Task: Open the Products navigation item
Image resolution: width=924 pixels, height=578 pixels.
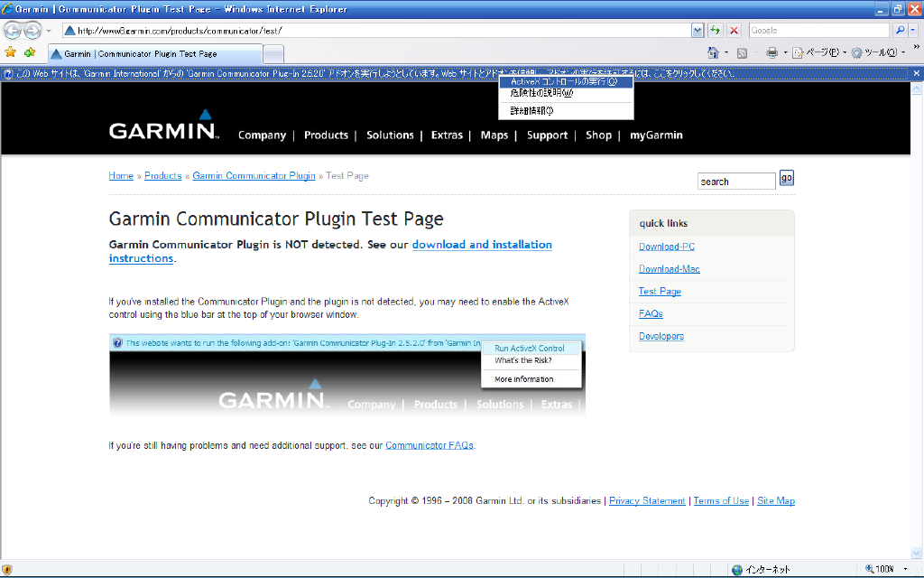Action: coord(326,135)
